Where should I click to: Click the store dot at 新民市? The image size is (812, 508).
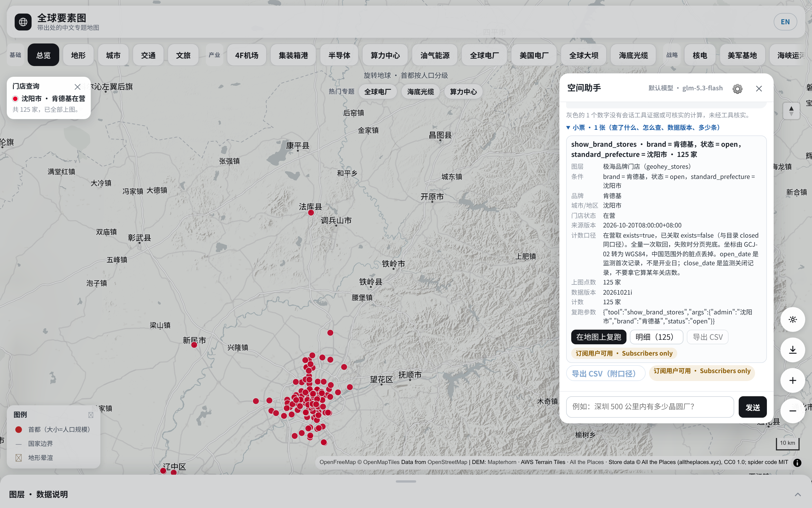(x=194, y=345)
